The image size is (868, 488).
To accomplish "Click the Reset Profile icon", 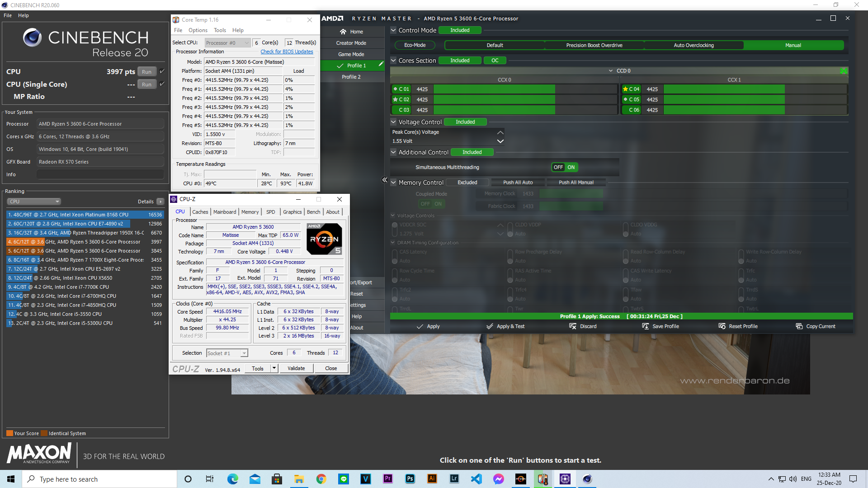I will click(x=722, y=326).
